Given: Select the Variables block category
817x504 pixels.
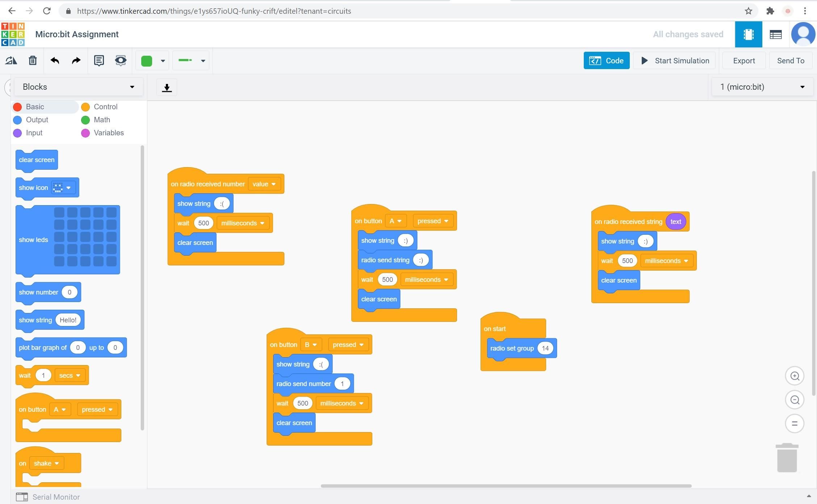Looking at the screenshot, I should coord(109,132).
